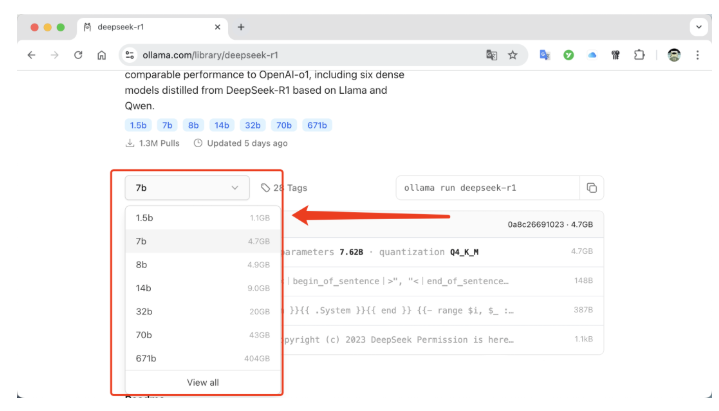719x411 pixels.
Task: Click the 1.3M Pulls download count
Action: click(153, 143)
